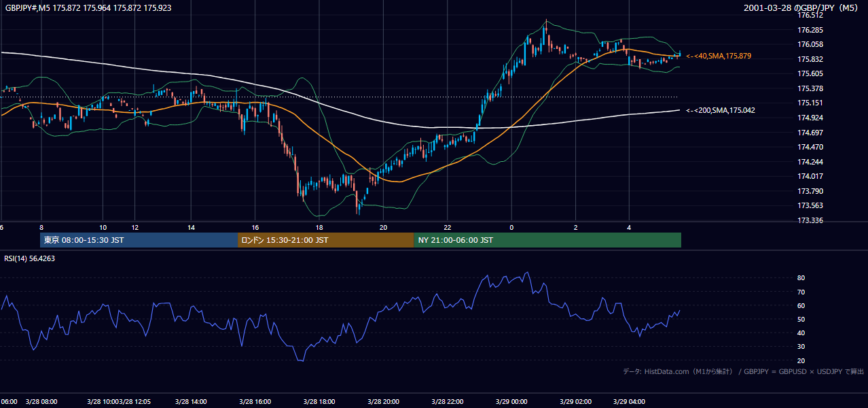Click price axis value 174.470
Screen dimensions: 868x408
(x=810, y=147)
